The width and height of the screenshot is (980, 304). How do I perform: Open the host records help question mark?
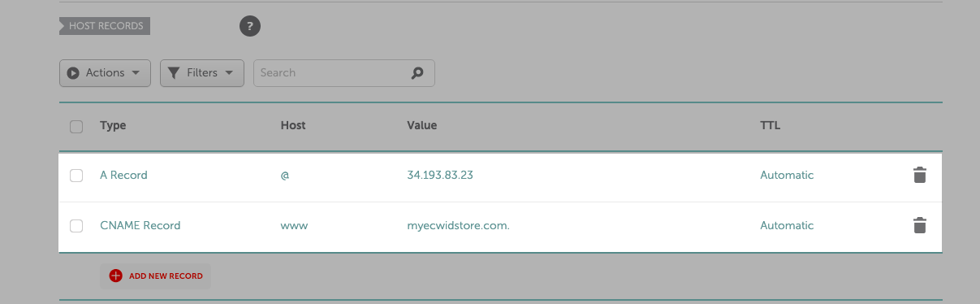point(250,26)
